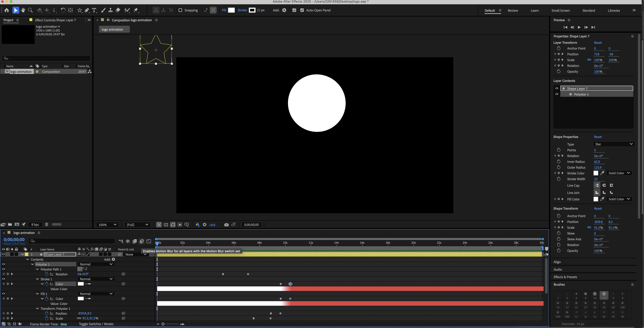
Task: Play the preview
Action: pyautogui.click(x=579, y=27)
